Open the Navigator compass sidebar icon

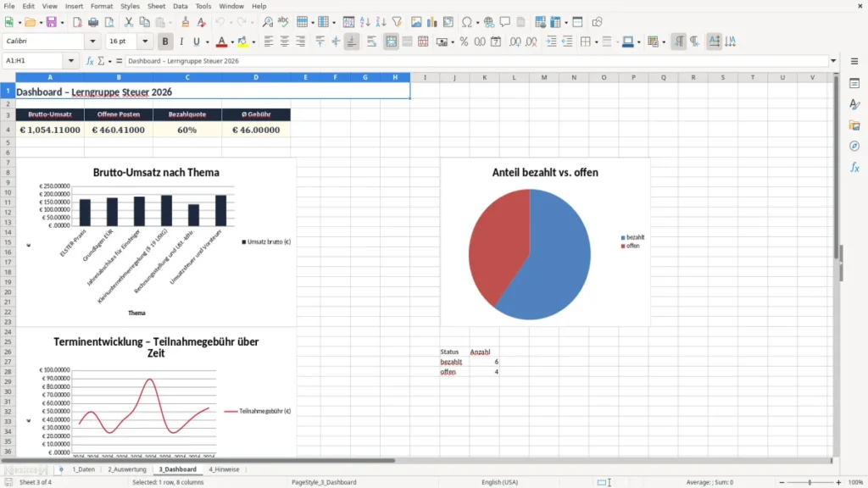854,146
